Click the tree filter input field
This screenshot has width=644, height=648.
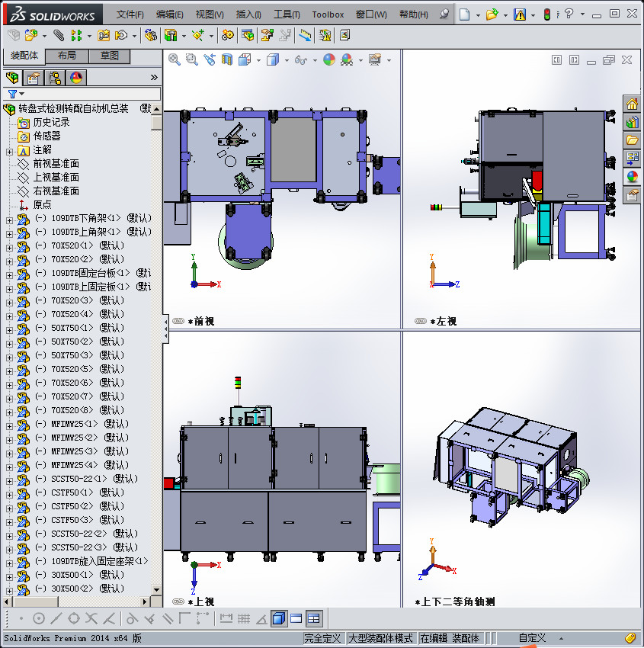pyautogui.click(x=92, y=94)
